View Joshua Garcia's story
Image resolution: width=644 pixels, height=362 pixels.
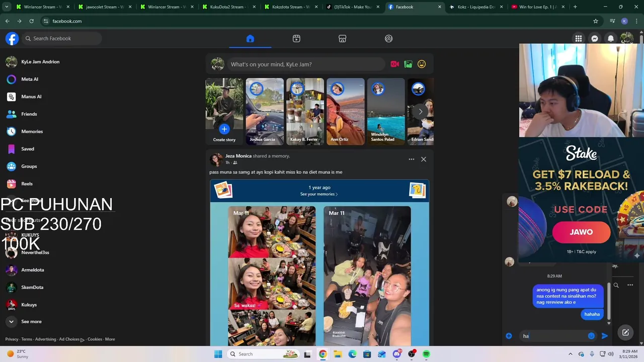(x=265, y=112)
